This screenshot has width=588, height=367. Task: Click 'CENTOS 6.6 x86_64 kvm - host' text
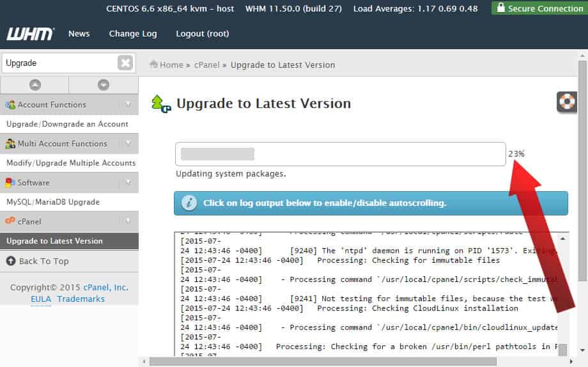[170, 8]
